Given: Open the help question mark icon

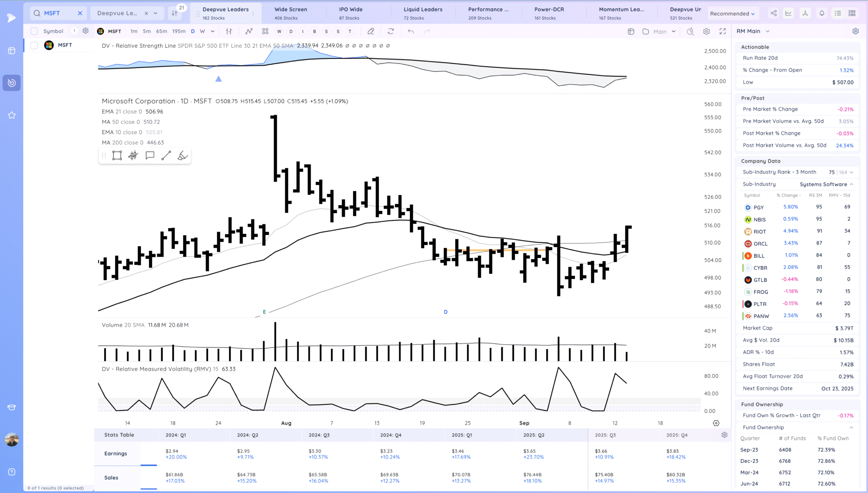Looking at the screenshot, I should 12,472.
